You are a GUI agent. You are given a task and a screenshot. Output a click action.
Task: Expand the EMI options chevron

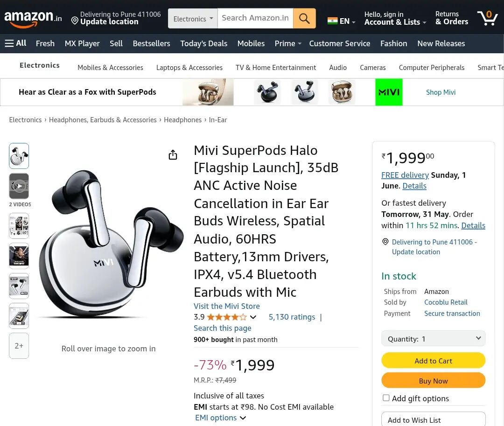coord(243,418)
